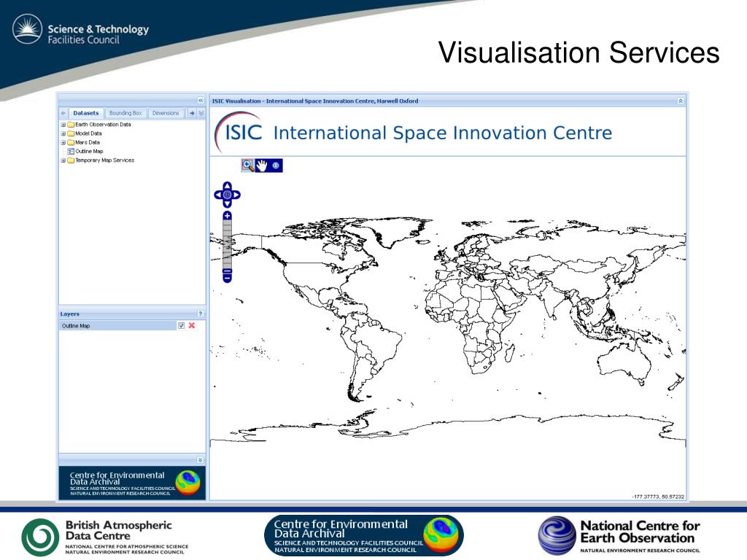Screen dimensions: 747x560
Task: Click the British Atmospheric Data Centre logo
Action: coord(105,537)
